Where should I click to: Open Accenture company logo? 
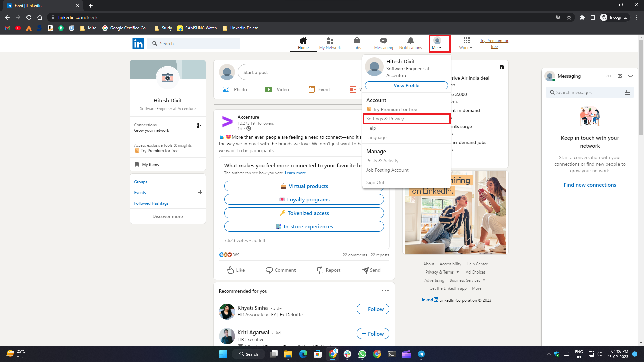[227, 121]
